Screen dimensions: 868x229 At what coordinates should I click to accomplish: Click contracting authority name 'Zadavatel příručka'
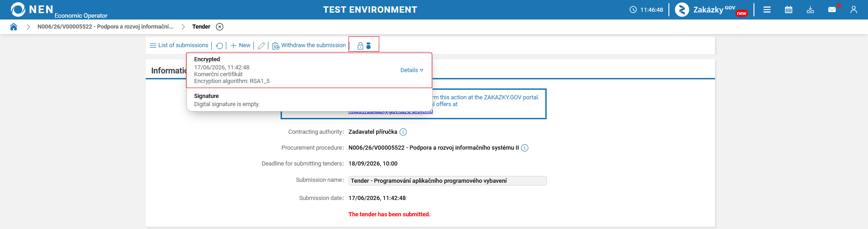(x=373, y=132)
